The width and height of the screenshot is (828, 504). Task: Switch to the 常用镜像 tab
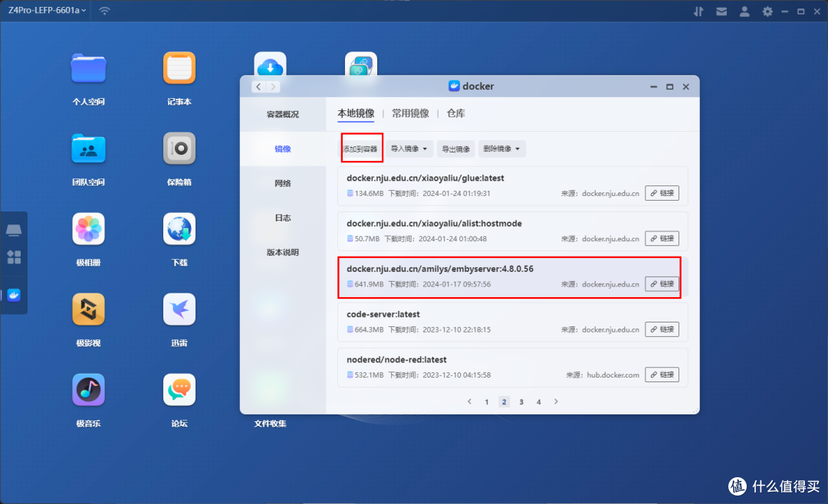pyautogui.click(x=410, y=113)
